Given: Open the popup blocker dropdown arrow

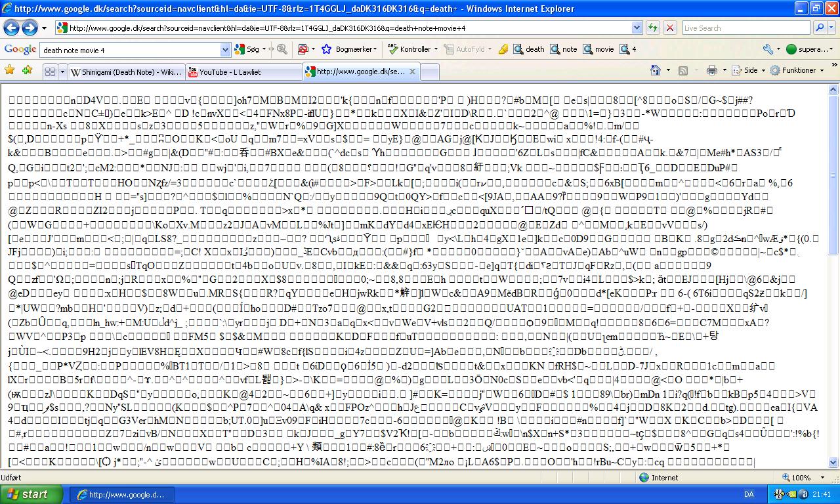Looking at the screenshot, I should click(x=312, y=49).
